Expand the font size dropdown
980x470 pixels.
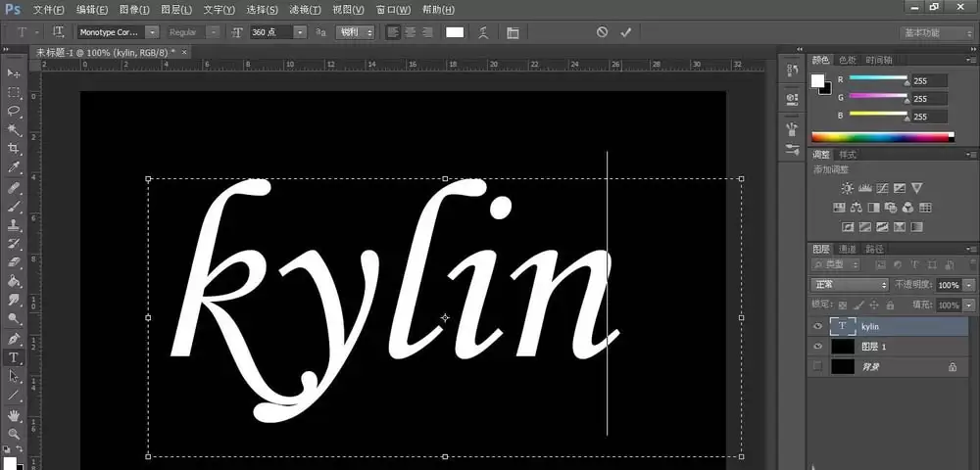(301, 32)
